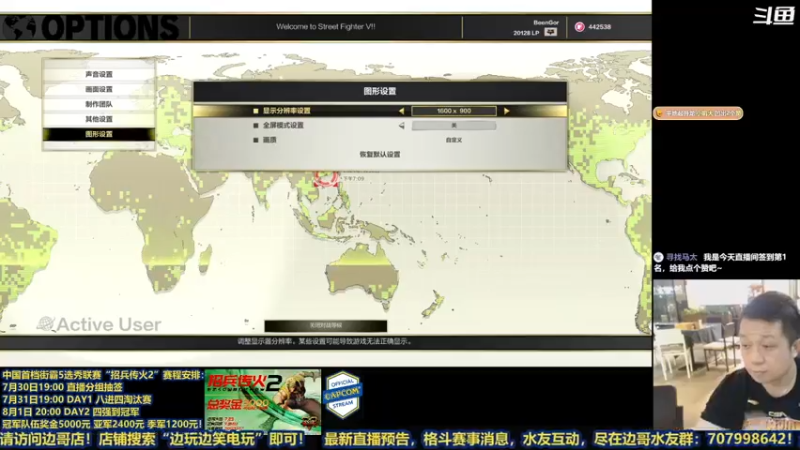Click the 442538 Fight Money amount

point(599,27)
